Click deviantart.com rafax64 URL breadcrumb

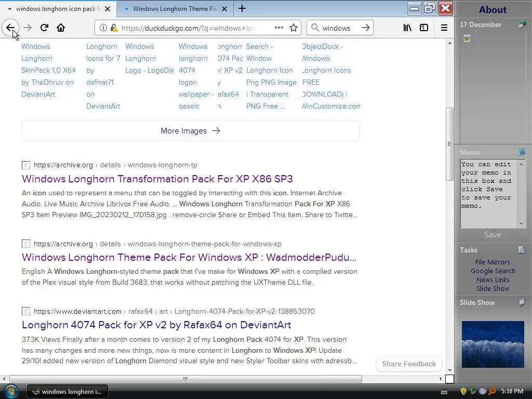[174, 311]
